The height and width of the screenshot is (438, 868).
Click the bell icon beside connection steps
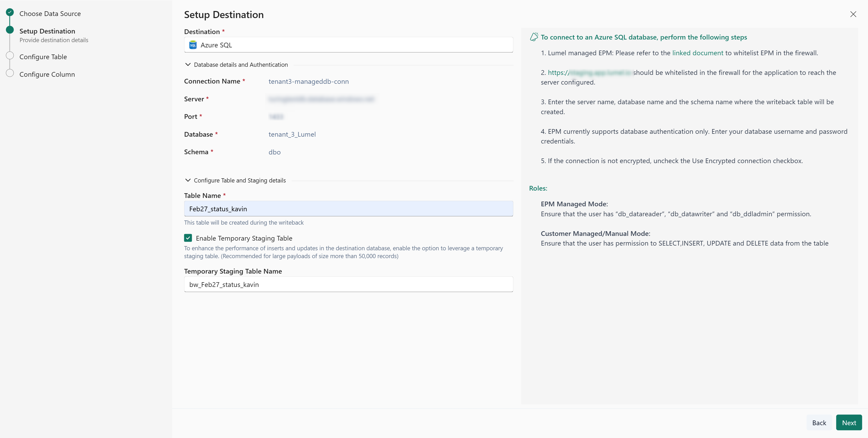(534, 37)
